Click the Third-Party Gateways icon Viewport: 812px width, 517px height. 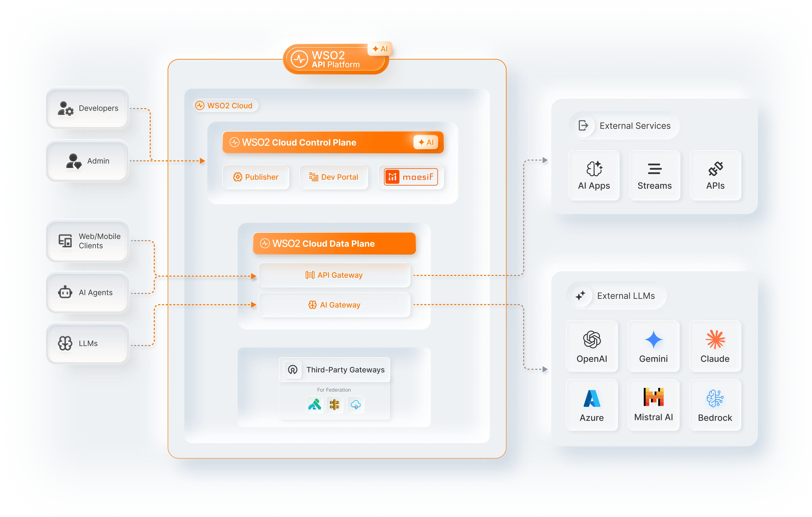pyautogui.click(x=293, y=370)
